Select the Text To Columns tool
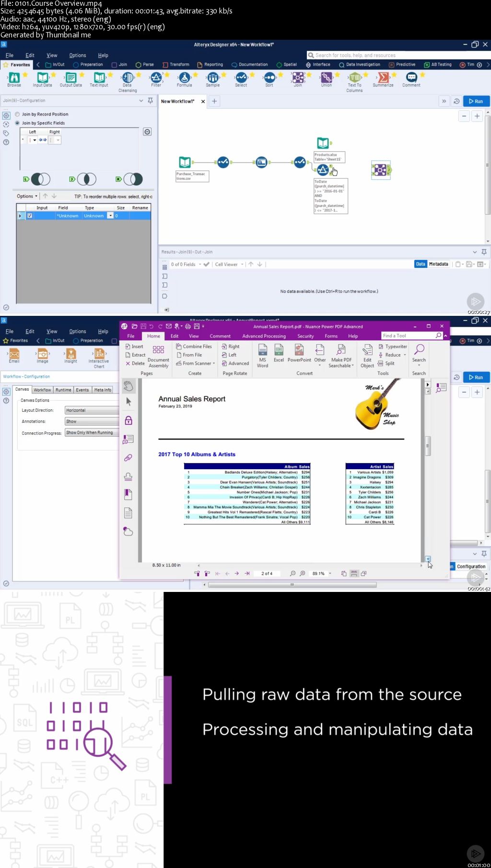The image size is (491, 868). click(x=354, y=81)
